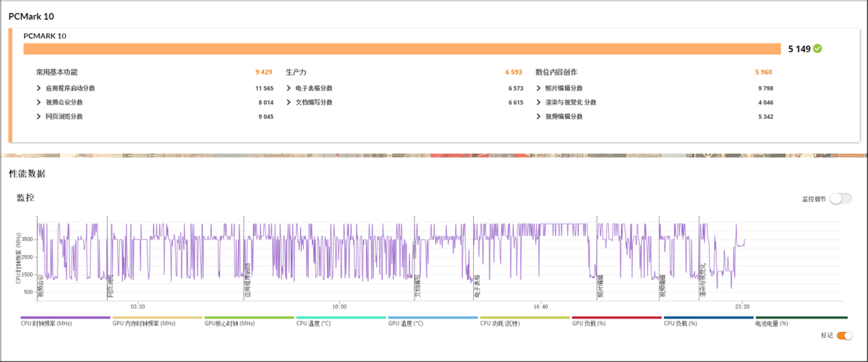Click the 5 960 content creation score
This screenshot has height=362, width=868.
[763, 72]
